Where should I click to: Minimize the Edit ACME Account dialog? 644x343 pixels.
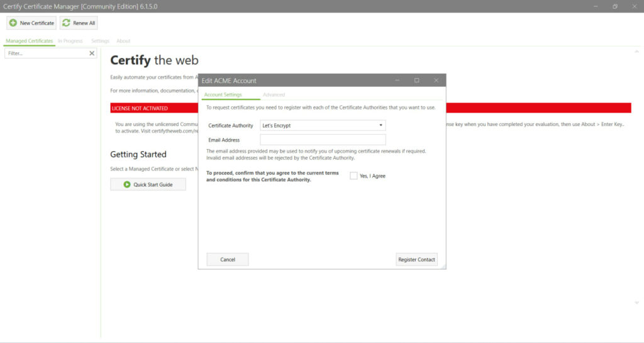click(x=397, y=81)
